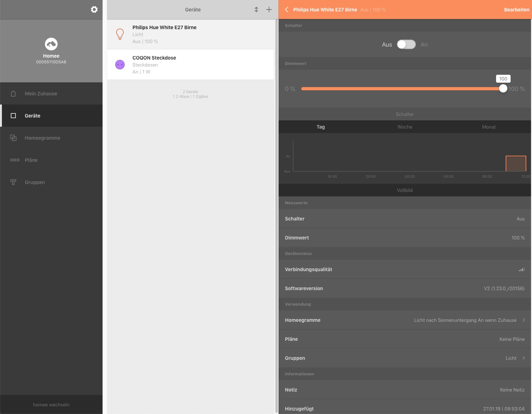Viewport: 532px width, 414px height.
Task: Click the Dimmwert slider handle
Action: click(503, 89)
